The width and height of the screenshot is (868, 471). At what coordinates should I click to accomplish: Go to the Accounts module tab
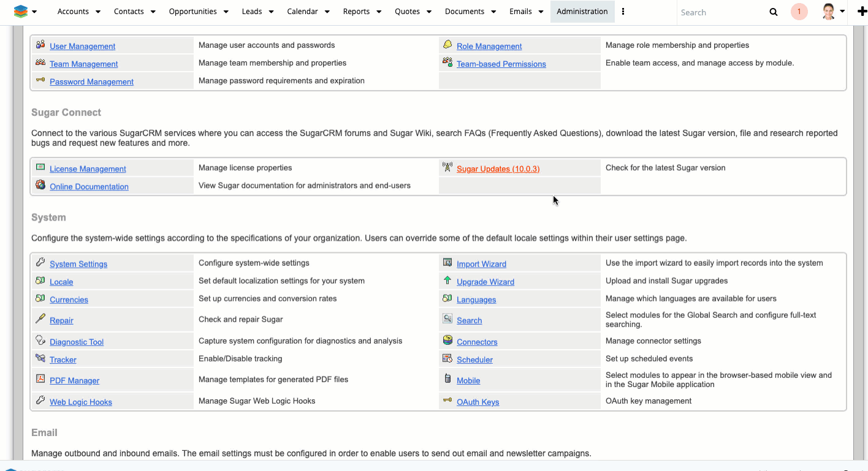coord(73,12)
